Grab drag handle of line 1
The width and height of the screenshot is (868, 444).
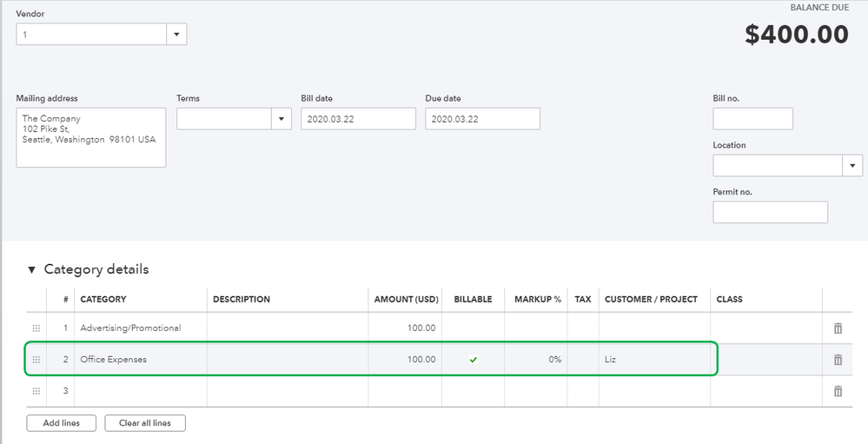36,328
